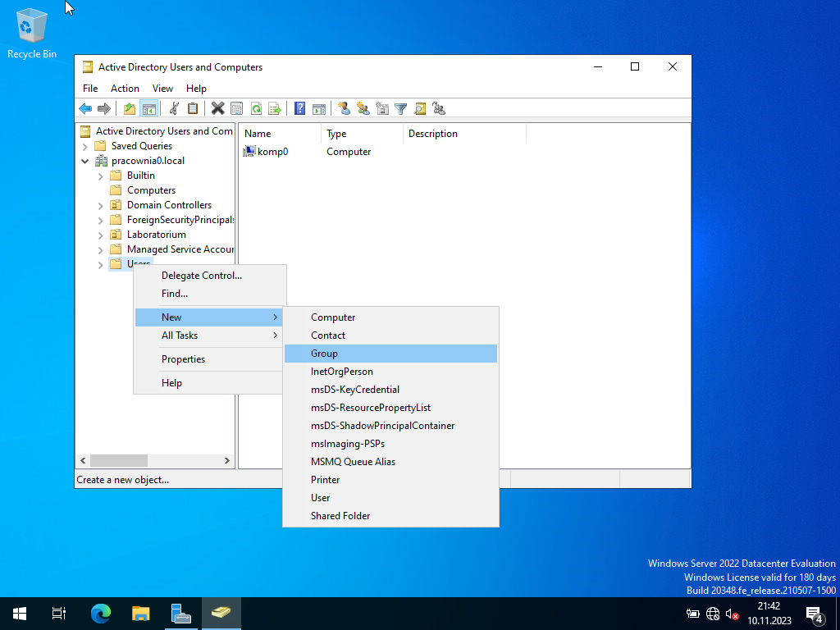The image size is (840, 630).
Task: Click the Export List toolbar icon
Action: (x=275, y=109)
